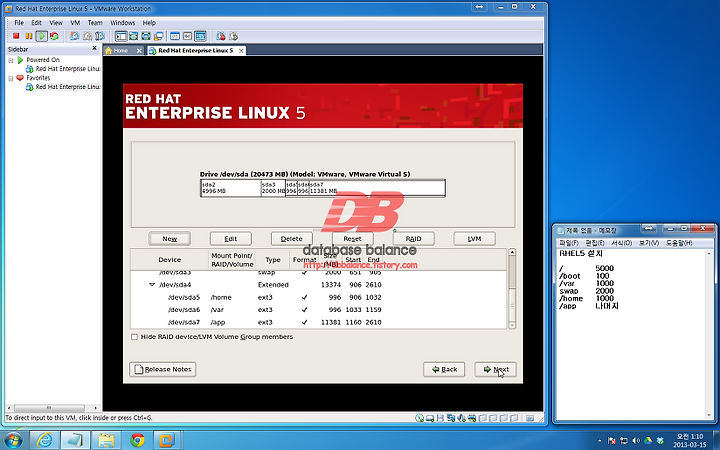Click the hard disk device status icon

coord(430,418)
